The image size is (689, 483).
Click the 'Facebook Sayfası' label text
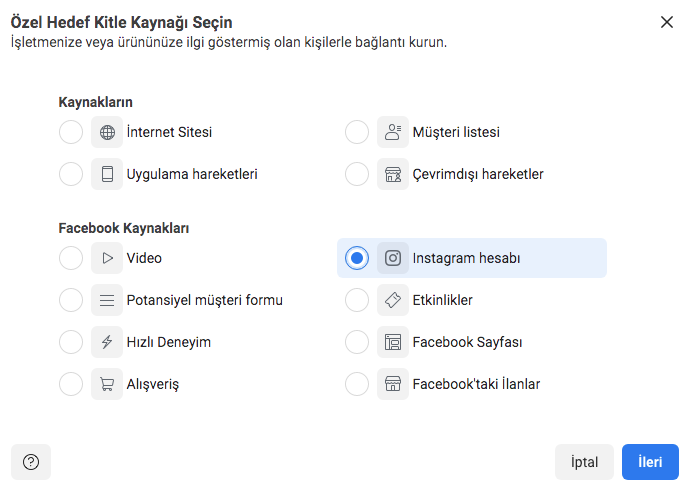point(468,342)
